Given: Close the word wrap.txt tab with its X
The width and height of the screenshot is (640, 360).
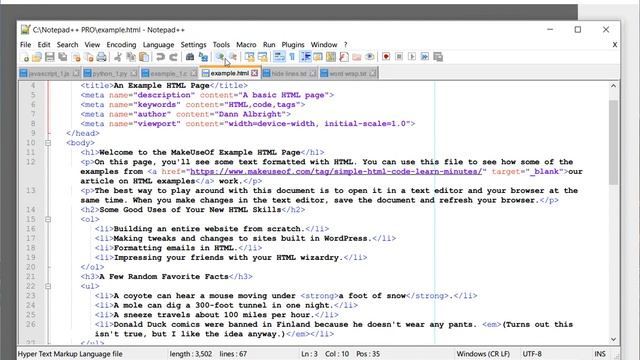Looking at the screenshot, I should (373, 73).
